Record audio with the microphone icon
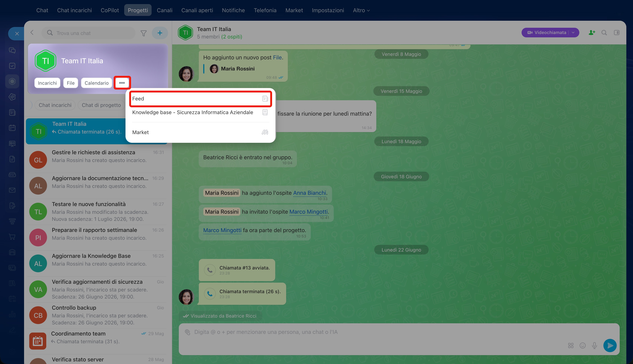This screenshot has height=364, width=633. (595, 346)
